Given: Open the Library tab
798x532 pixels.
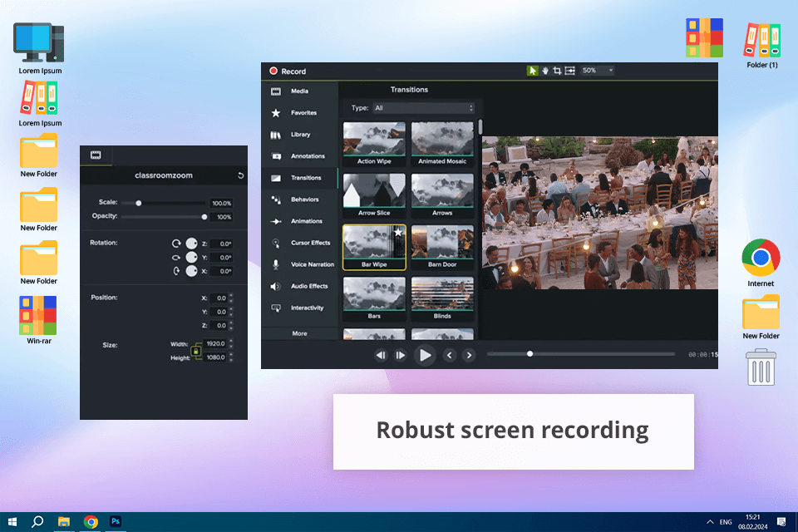Looking at the screenshot, I should pos(299,135).
